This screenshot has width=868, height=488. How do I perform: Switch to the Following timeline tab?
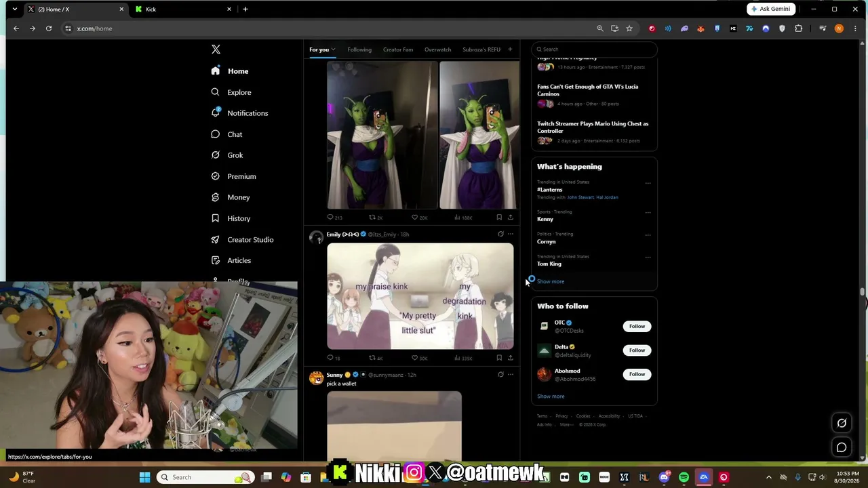[359, 49]
